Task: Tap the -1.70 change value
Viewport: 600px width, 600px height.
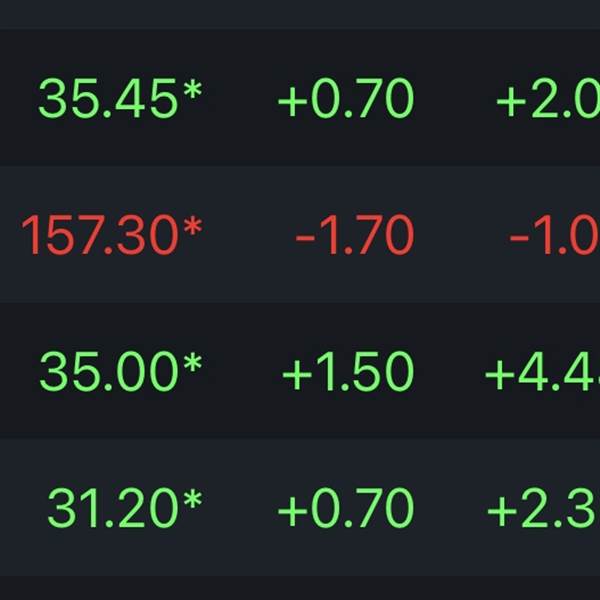Action: click(x=355, y=235)
